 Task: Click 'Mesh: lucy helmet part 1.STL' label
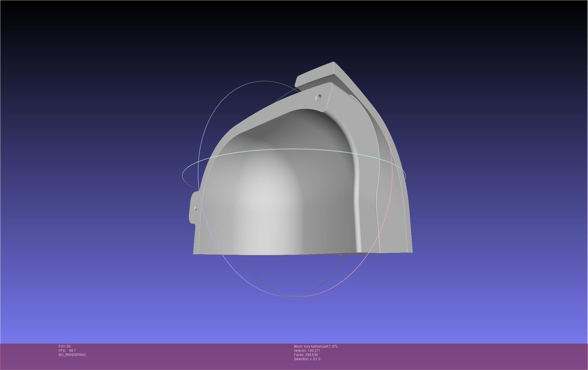point(316,346)
